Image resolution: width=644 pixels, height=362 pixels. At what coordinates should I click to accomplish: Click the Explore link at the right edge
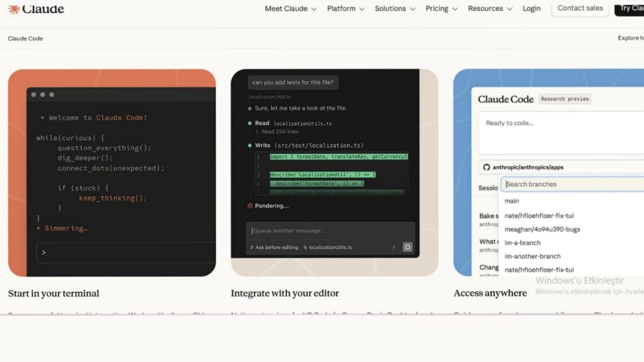click(631, 38)
